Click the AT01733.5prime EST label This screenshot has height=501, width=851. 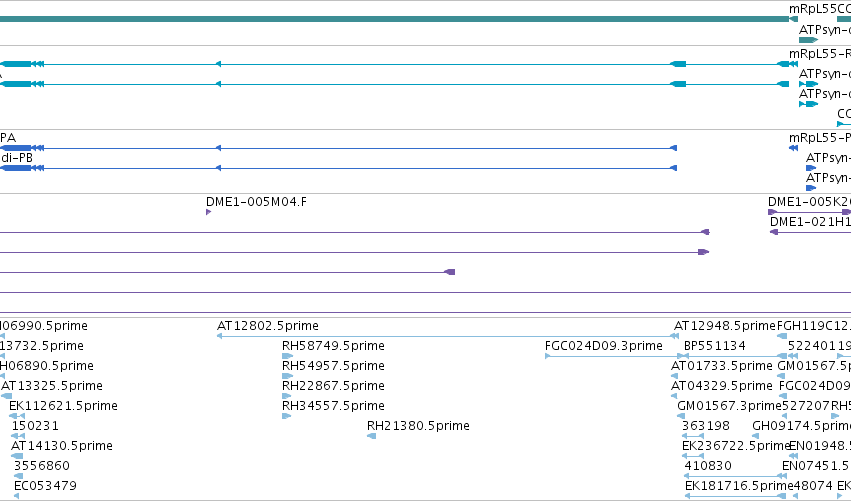722,366
